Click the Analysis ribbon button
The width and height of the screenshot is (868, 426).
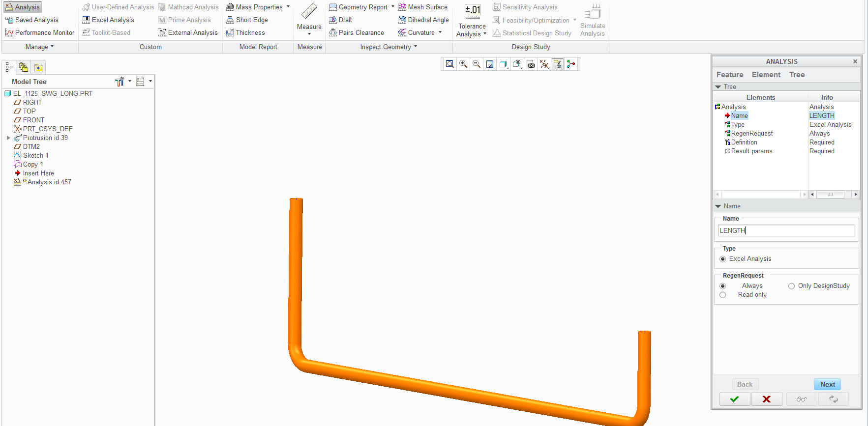[x=23, y=7]
